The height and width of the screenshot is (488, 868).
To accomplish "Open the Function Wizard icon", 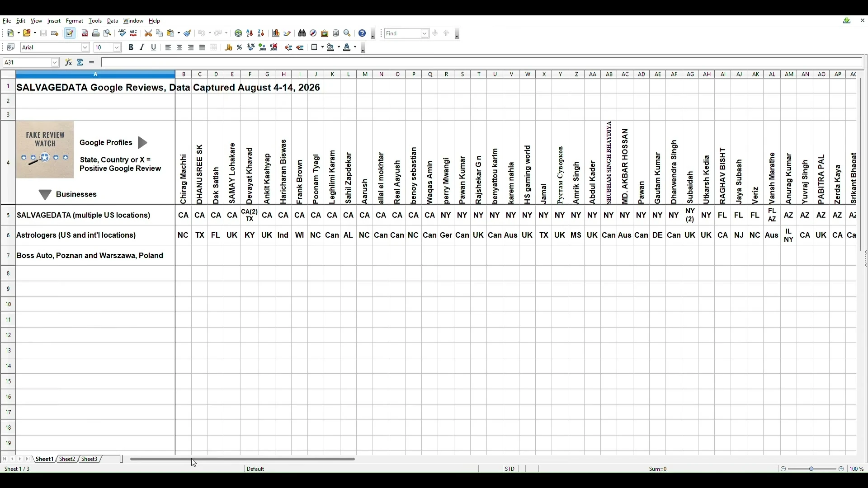I will pyautogui.click(x=69, y=63).
